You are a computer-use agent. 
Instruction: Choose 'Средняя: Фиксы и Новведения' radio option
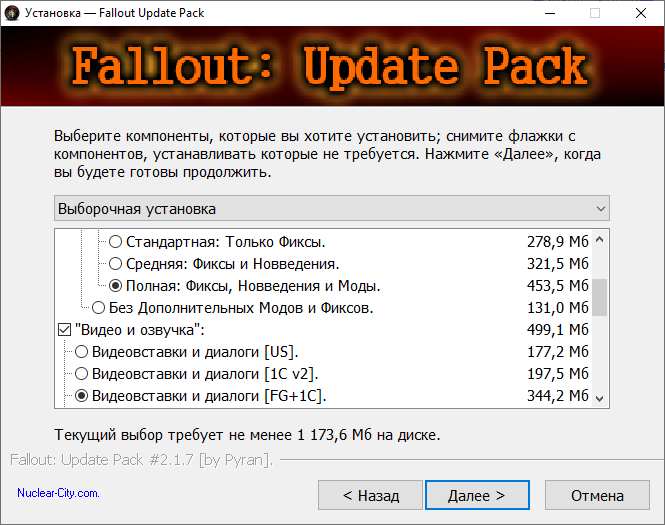[x=115, y=264]
